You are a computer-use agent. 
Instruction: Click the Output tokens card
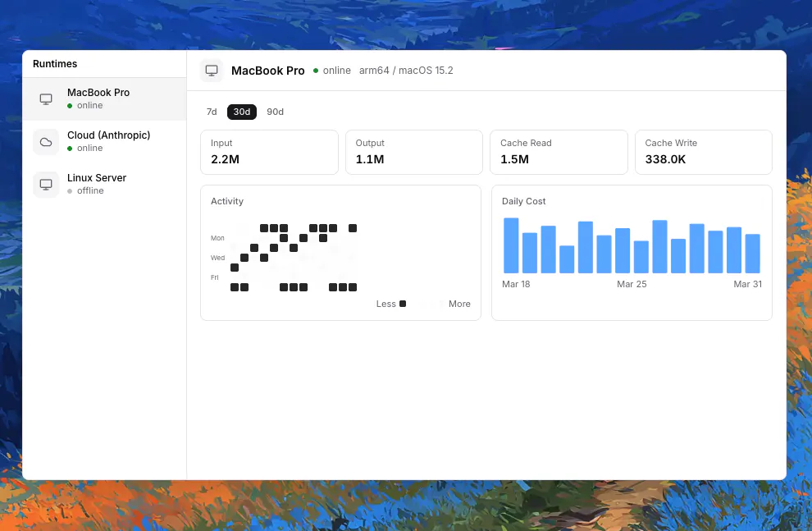(413, 153)
